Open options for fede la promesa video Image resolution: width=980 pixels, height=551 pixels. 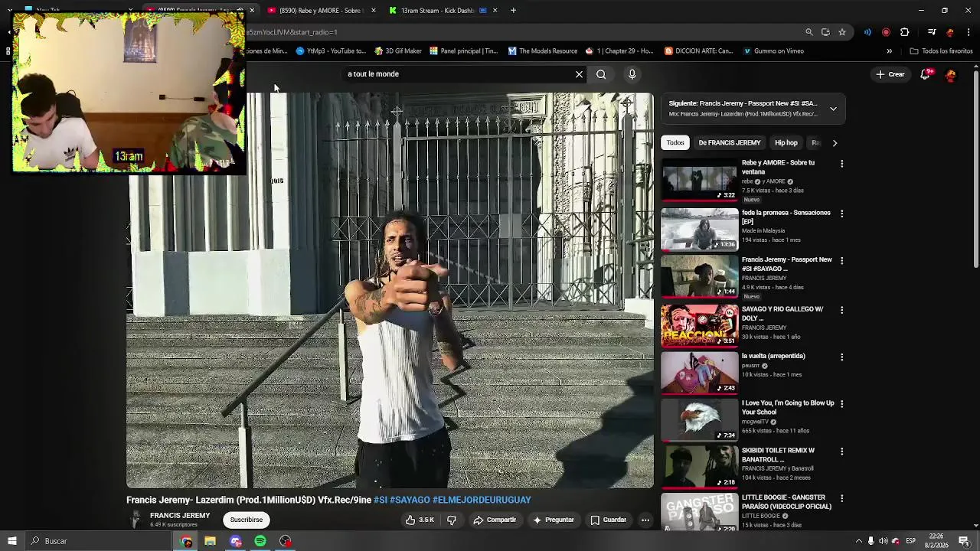(841, 214)
